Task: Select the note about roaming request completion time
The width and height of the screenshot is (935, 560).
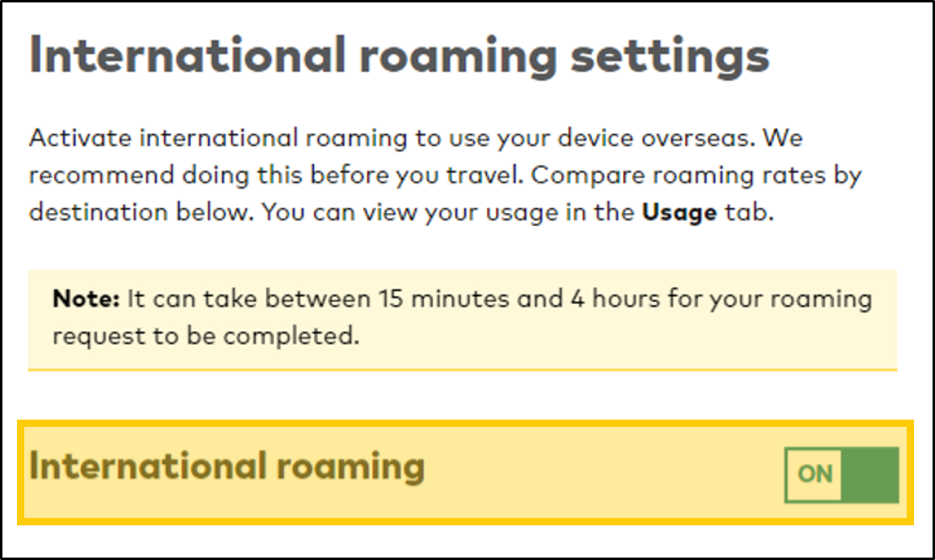Action: 463,317
